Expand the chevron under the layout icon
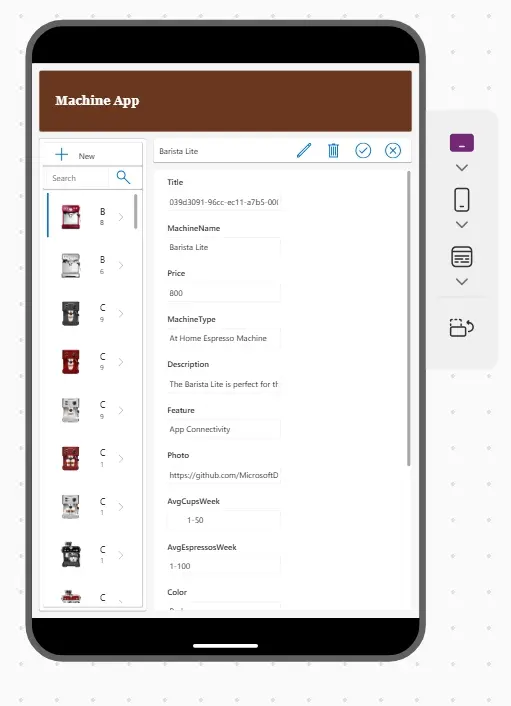Image resolution: width=511 pixels, height=706 pixels. 461,281
